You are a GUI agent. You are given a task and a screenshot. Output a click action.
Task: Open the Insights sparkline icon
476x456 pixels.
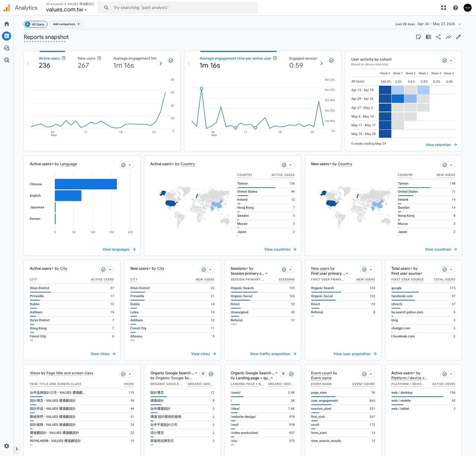pyautogui.click(x=448, y=37)
